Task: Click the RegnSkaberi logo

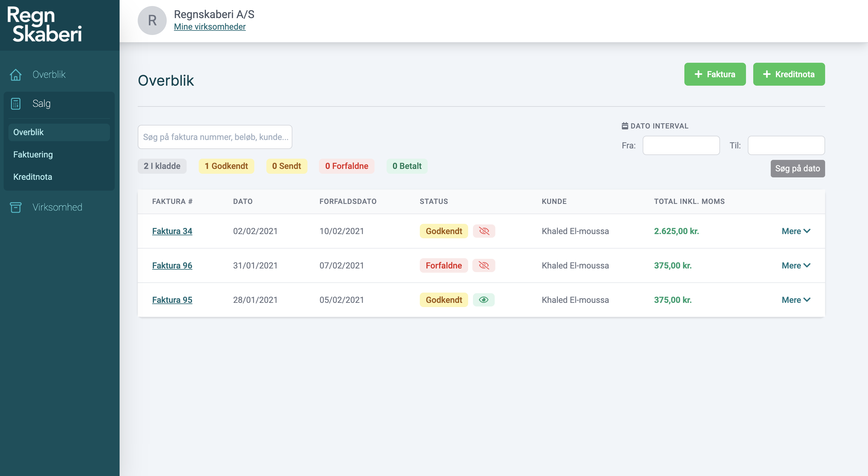Action: pos(44,24)
